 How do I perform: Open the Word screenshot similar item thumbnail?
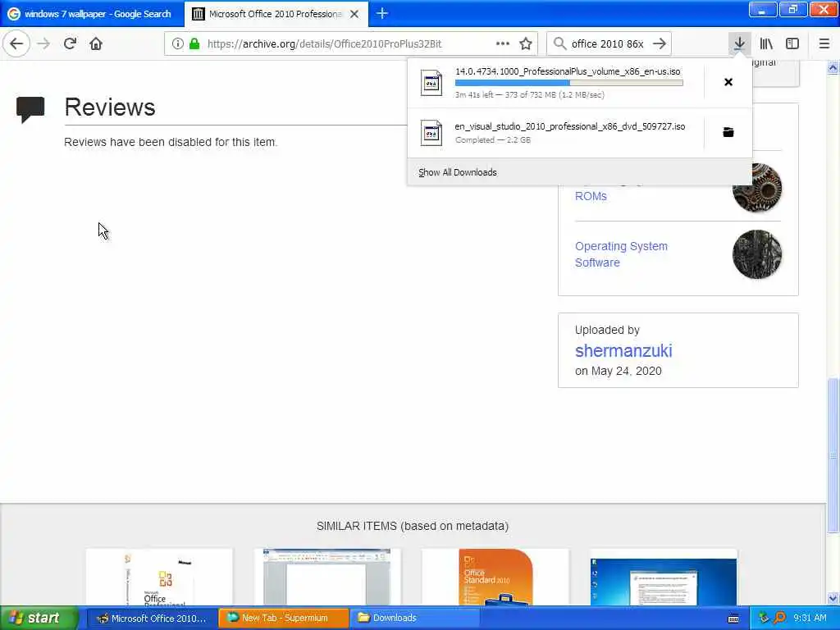(x=327, y=577)
